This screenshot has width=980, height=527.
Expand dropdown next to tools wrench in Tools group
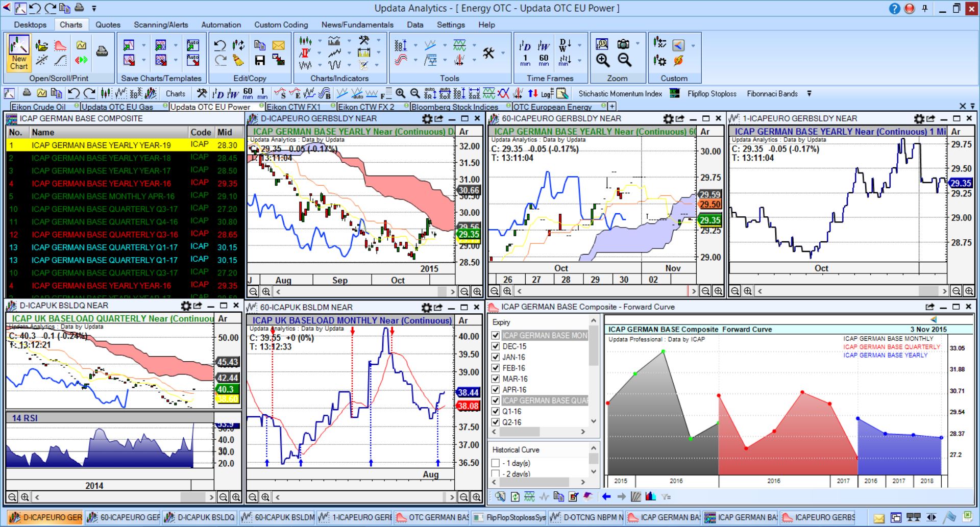(503, 53)
